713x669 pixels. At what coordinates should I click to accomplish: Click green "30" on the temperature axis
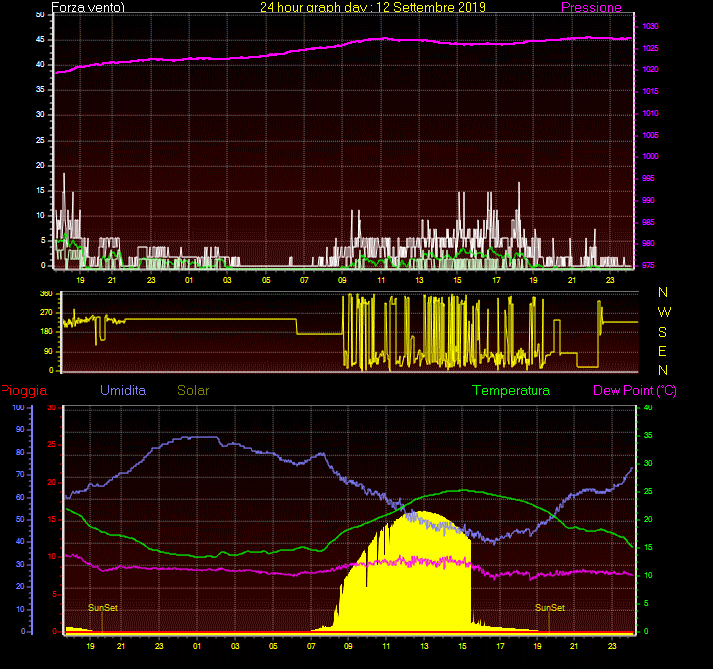point(648,463)
